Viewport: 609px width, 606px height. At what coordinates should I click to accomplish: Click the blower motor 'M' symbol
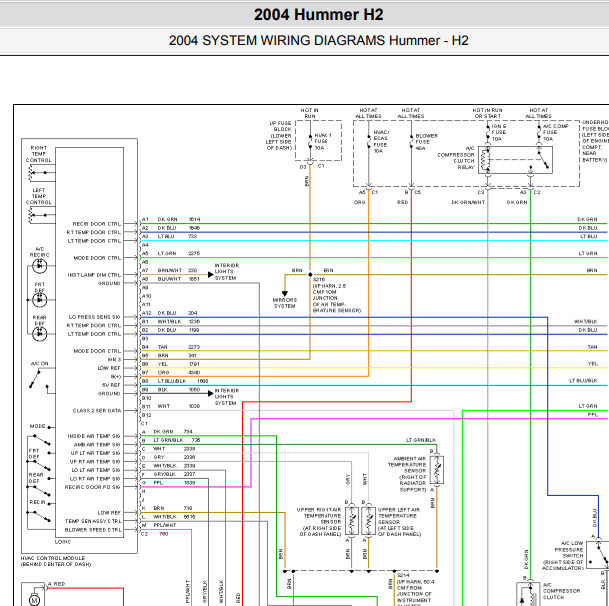coord(35,600)
